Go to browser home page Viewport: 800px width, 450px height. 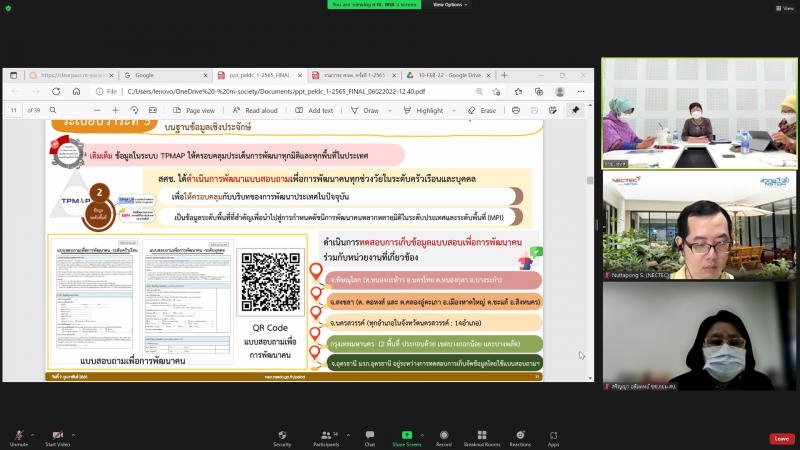77,91
